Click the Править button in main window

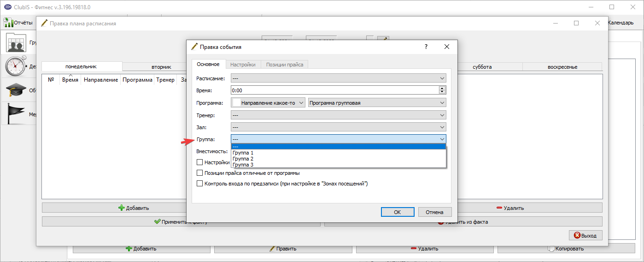(x=283, y=249)
